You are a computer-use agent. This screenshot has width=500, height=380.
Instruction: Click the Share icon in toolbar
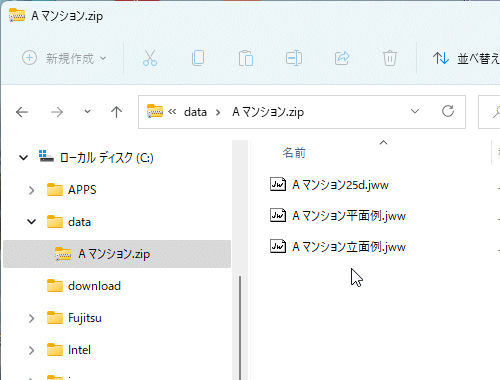(342, 58)
